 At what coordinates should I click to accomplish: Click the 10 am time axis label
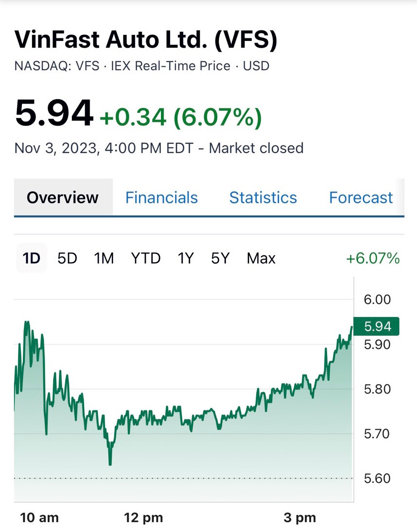pyautogui.click(x=39, y=517)
